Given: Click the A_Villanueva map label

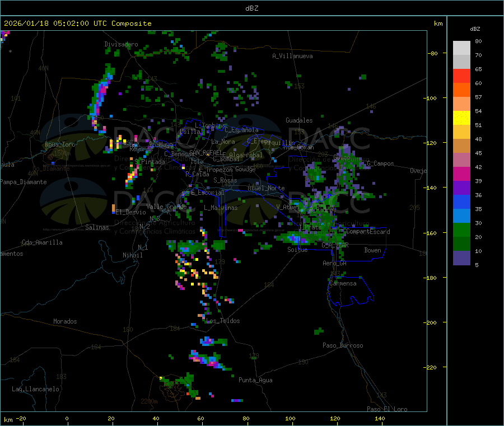Looking at the screenshot, I should [292, 56].
